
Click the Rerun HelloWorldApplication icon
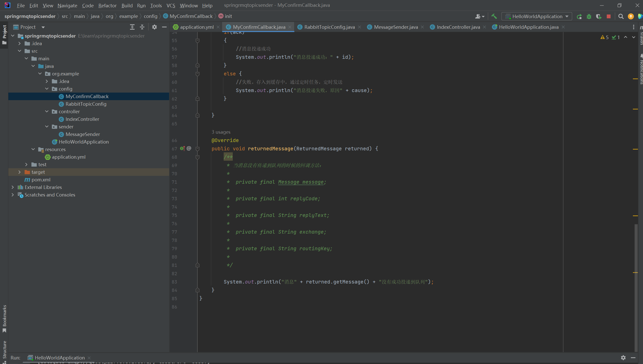(x=579, y=16)
